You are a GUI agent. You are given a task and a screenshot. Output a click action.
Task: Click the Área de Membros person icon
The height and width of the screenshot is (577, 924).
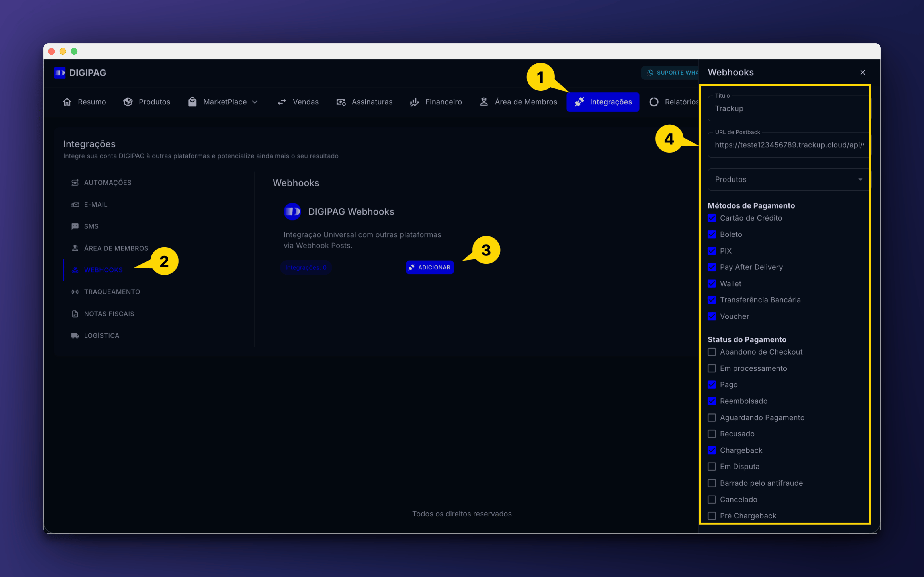coord(484,102)
